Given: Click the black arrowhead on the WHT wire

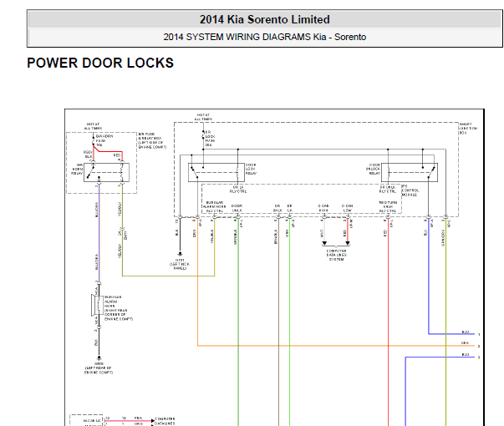Looking at the screenshot, I should coord(324,243).
